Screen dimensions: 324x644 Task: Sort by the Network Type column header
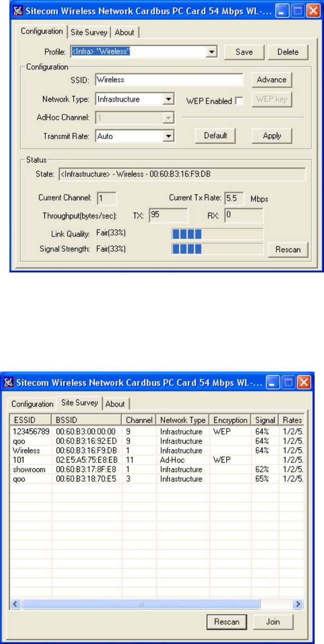tap(183, 421)
